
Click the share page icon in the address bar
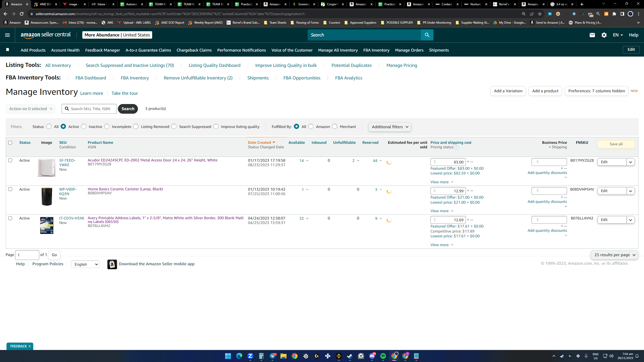(x=532, y=14)
